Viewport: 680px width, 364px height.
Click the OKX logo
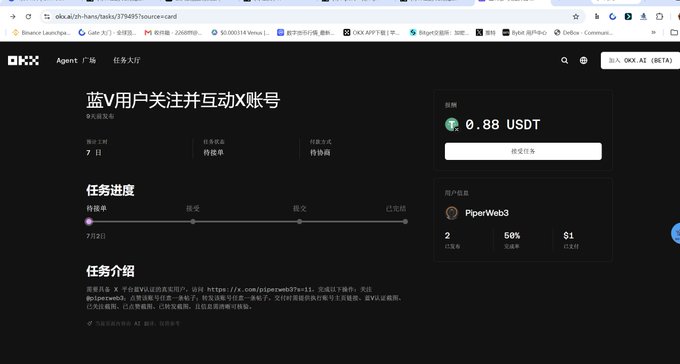(x=23, y=60)
